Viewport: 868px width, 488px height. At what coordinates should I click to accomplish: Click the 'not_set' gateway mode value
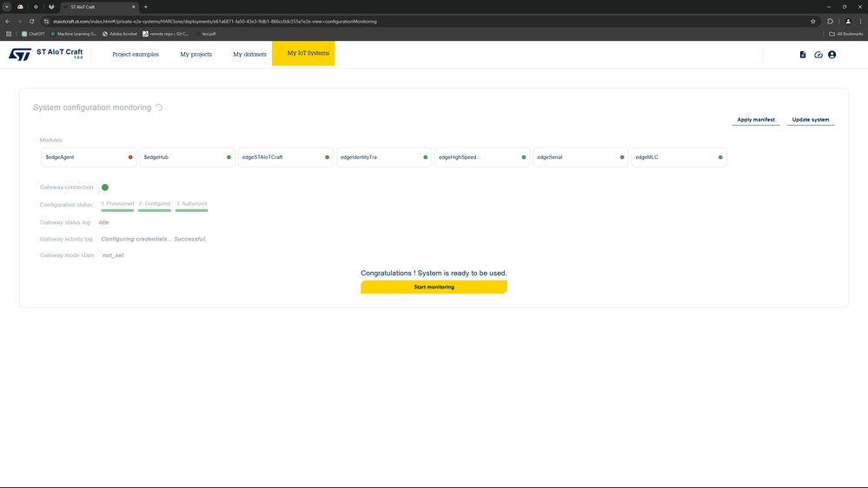(113, 255)
